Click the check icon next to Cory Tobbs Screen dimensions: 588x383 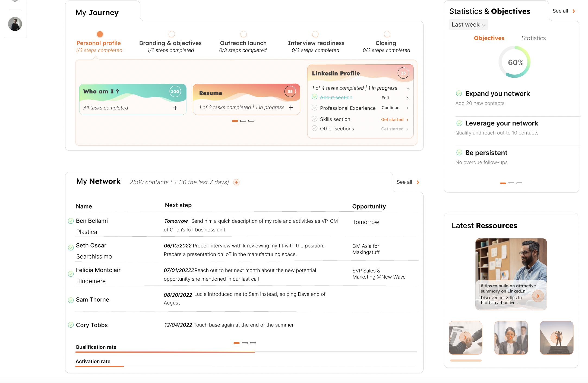pos(71,325)
